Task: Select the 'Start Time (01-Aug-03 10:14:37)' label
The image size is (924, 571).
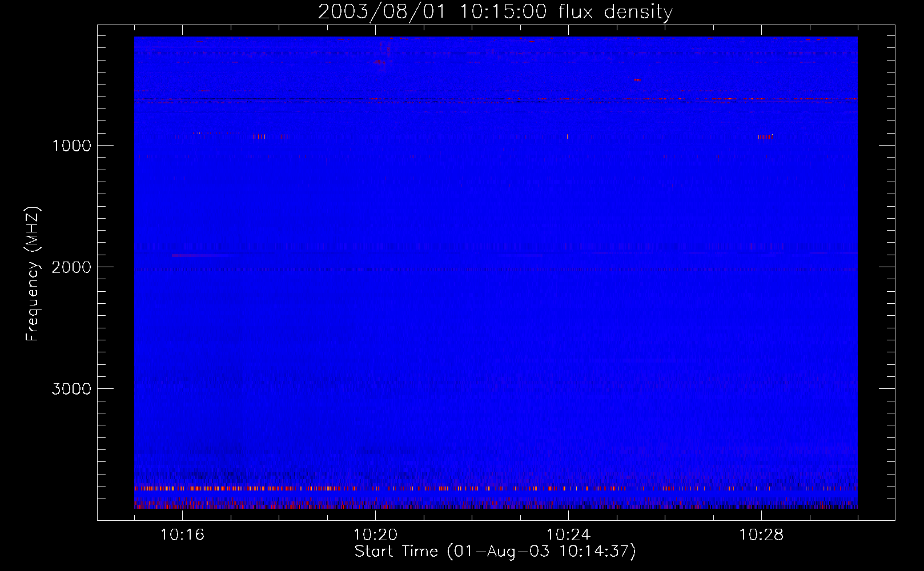Action: click(495, 552)
